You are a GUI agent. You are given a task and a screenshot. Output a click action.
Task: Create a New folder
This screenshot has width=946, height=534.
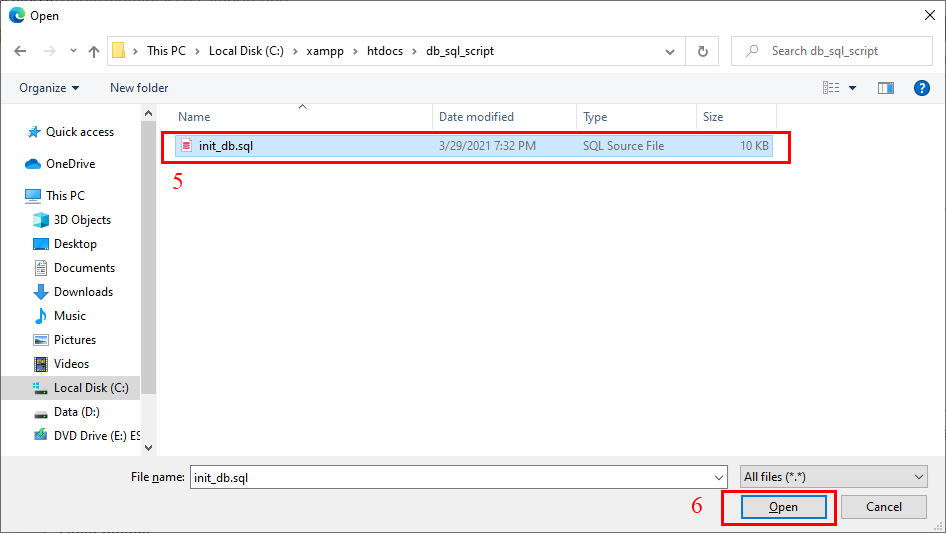(x=139, y=88)
